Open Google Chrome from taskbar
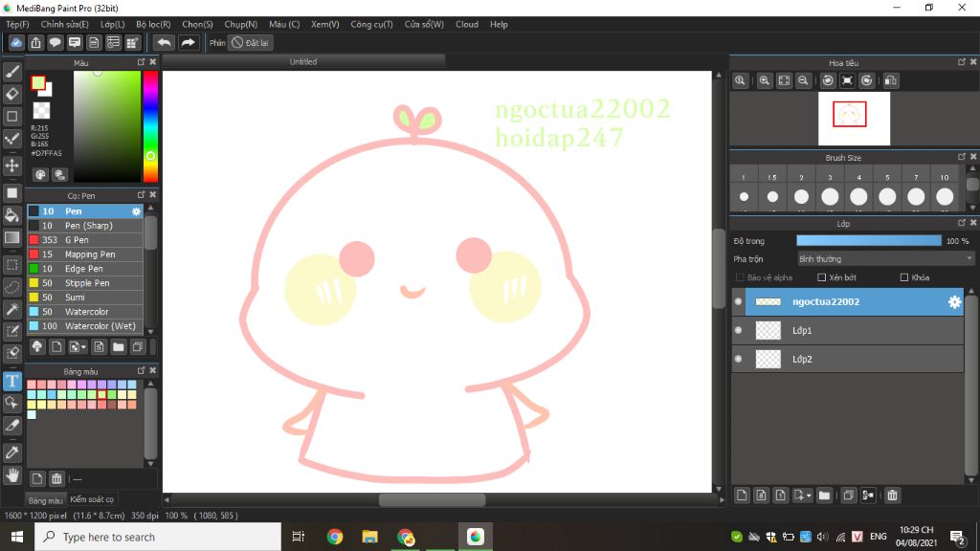The image size is (980, 551). 334,537
